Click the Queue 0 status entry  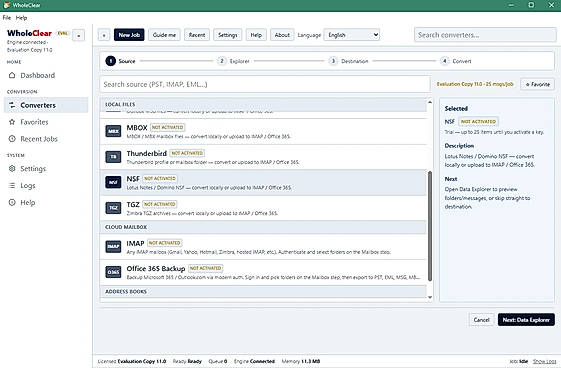click(218, 361)
